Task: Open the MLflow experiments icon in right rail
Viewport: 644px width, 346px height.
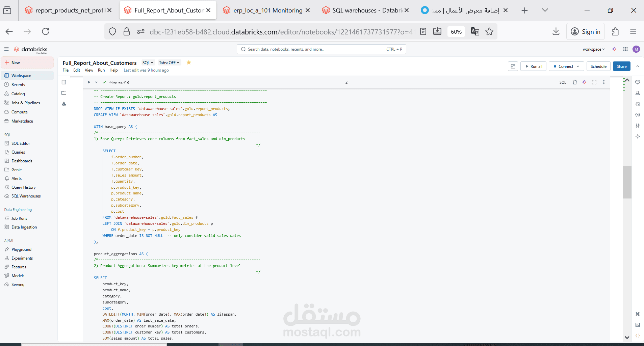Action: pos(638,93)
